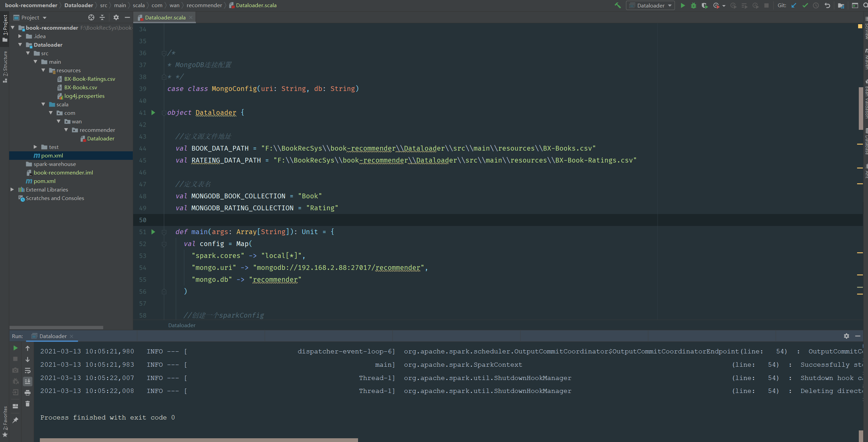Start debugging with the green bug icon
Image resolution: width=868 pixels, height=442 pixels.
tap(694, 5)
